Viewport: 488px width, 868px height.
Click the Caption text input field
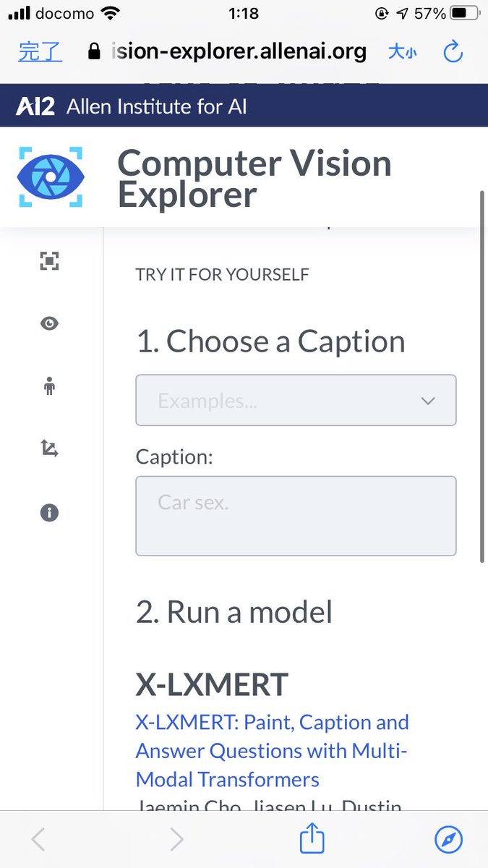coord(296,516)
